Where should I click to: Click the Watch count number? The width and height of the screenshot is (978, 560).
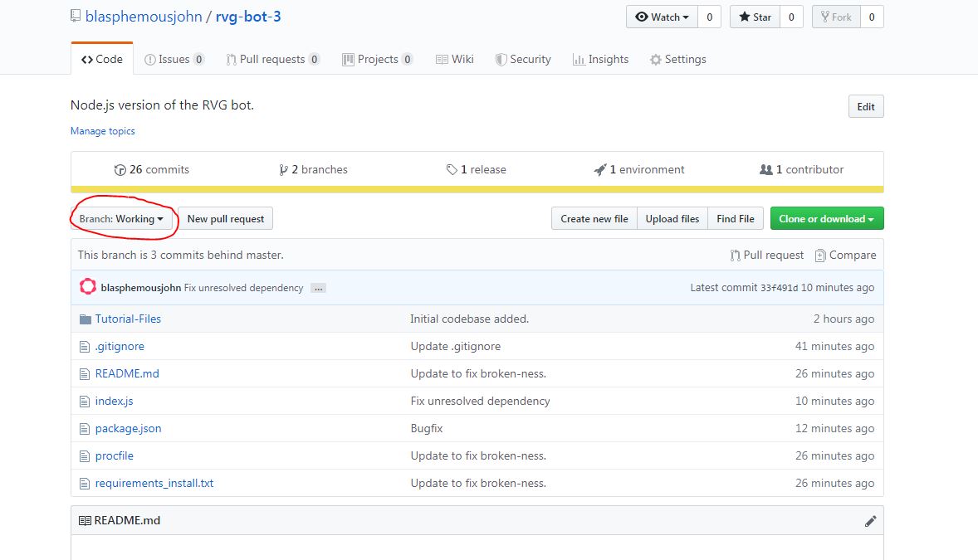coord(709,17)
